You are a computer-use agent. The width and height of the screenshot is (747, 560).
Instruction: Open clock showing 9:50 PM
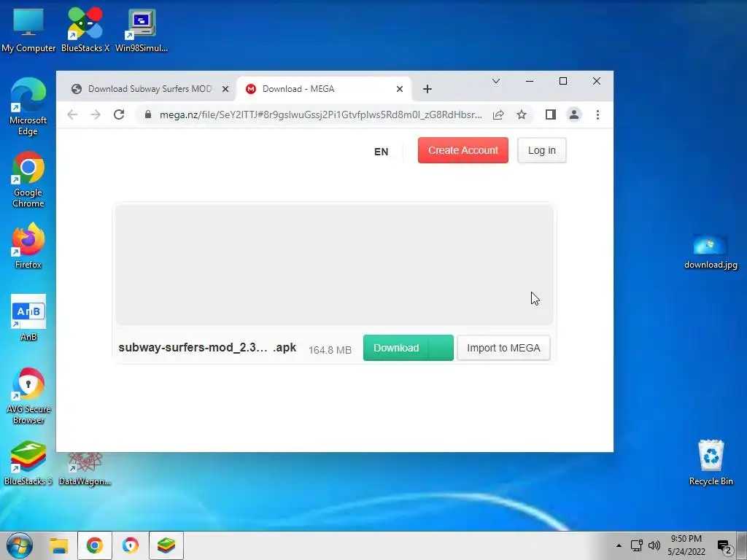click(686, 545)
